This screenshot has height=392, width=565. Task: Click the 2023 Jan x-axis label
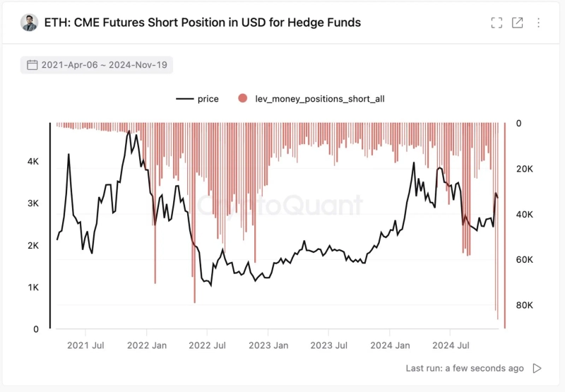(x=268, y=346)
